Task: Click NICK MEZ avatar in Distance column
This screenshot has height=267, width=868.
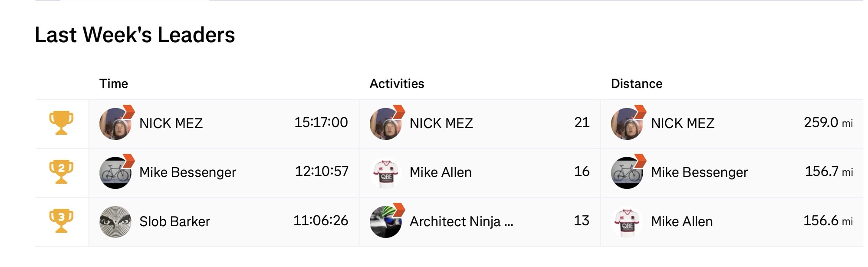Action: [x=627, y=124]
